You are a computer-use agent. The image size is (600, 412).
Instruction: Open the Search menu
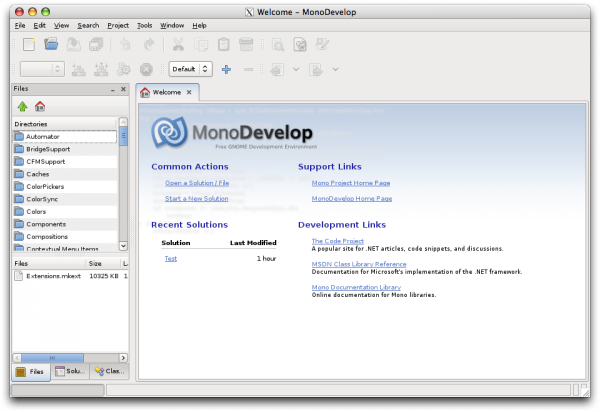pyautogui.click(x=88, y=26)
